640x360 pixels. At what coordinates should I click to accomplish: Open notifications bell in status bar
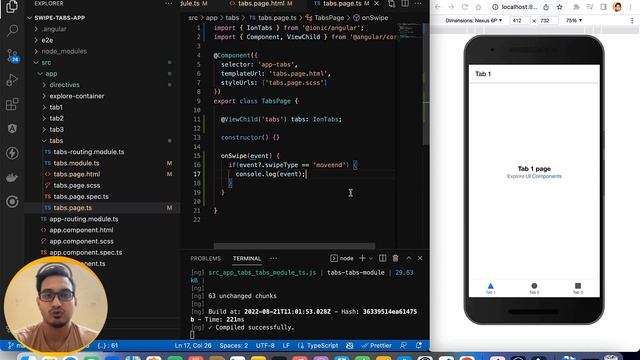[x=419, y=346]
